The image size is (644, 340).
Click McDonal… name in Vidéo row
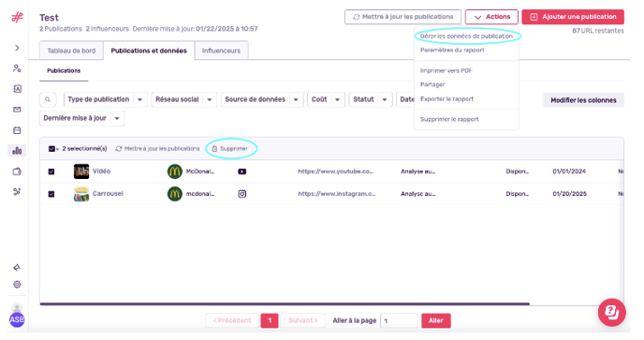(x=200, y=171)
